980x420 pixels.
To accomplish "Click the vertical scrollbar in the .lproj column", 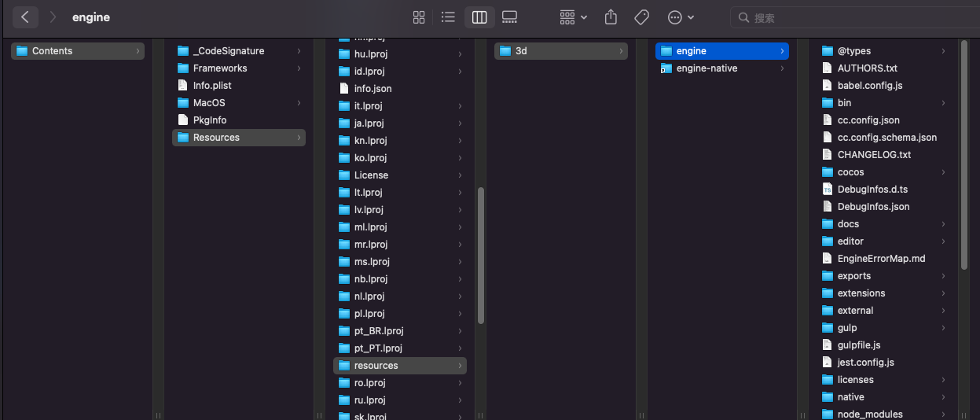I will click(480, 256).
